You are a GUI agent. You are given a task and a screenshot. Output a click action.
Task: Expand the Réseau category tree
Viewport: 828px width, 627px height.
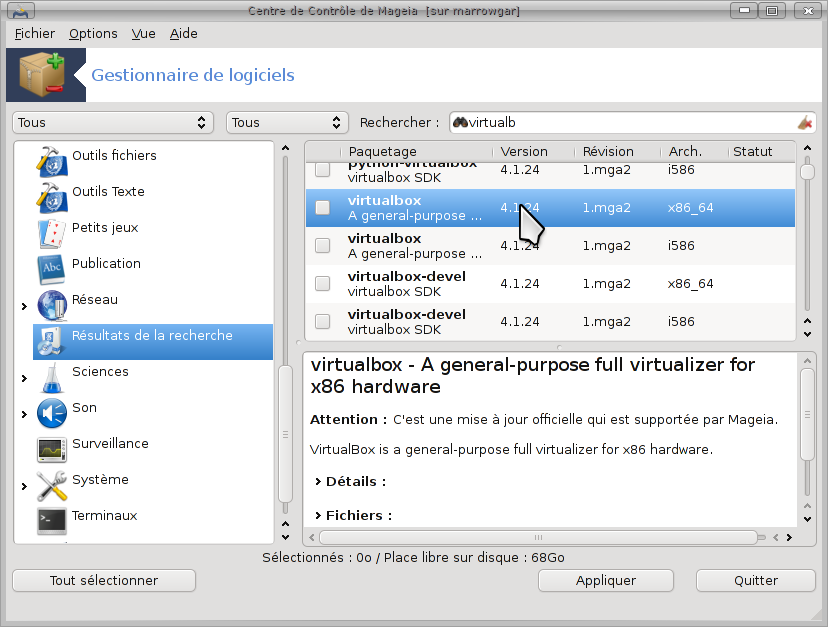tap(24, 306)
